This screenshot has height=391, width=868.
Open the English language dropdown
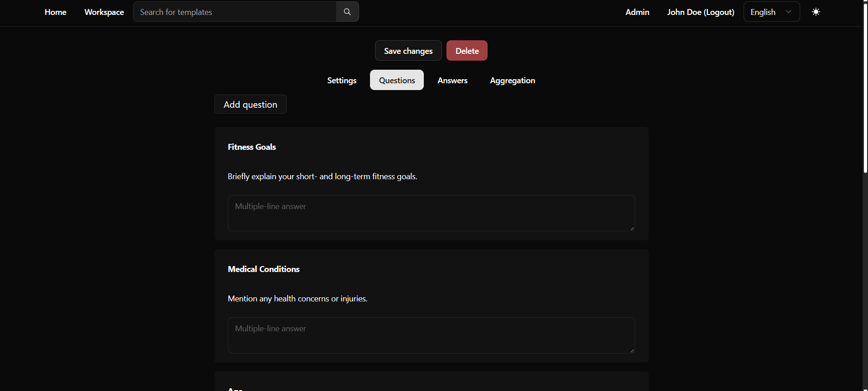[771, 12]
